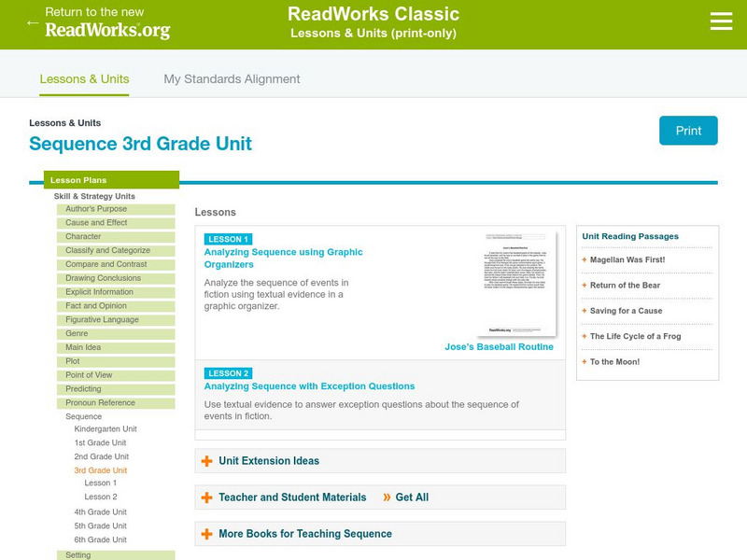Select Main Idea in sidebar
The height and width of the screenshot is (560, 747).
point(116,347)
